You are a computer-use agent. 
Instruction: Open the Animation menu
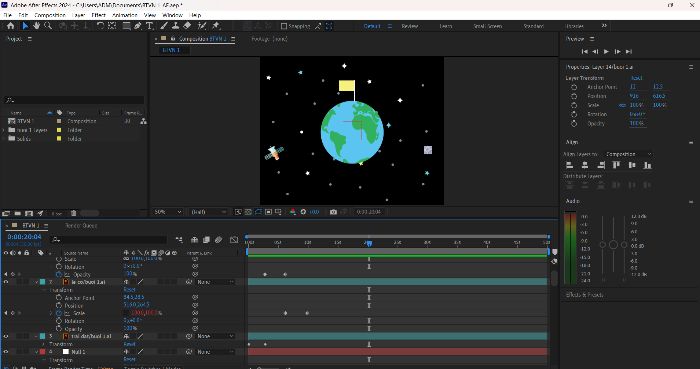[x=125, y=15]
